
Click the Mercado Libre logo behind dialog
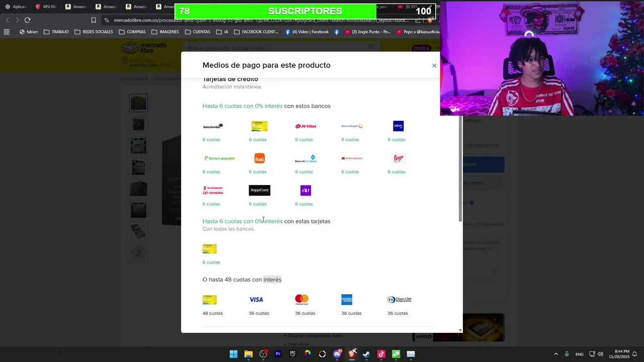(144, 48)
